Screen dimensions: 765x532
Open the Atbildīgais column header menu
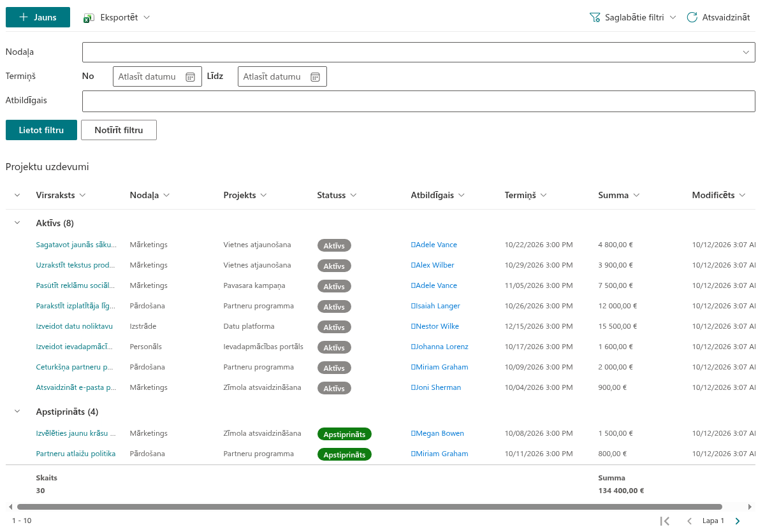438,195
